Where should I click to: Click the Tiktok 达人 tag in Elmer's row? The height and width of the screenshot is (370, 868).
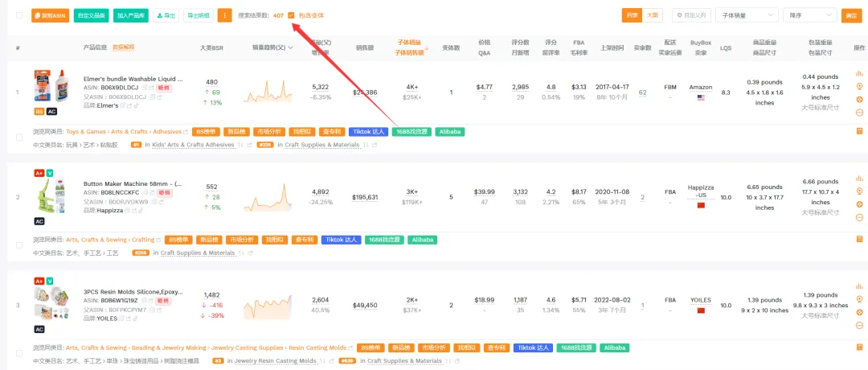tap(368, 132)
